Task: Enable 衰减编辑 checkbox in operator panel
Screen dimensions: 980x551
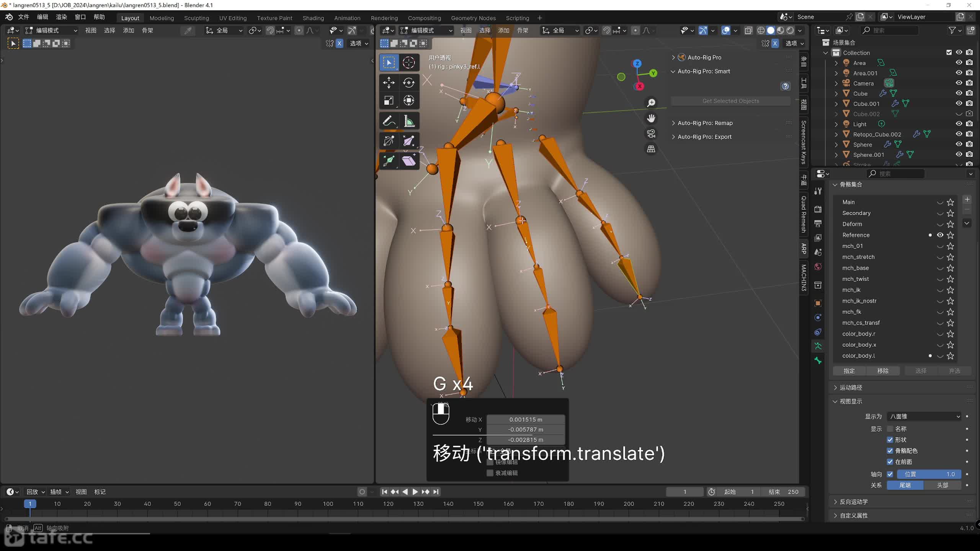Action: tap(490, 473)
